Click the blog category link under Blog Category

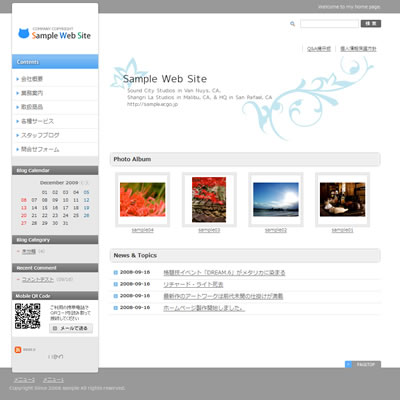[x=29, y=252]
